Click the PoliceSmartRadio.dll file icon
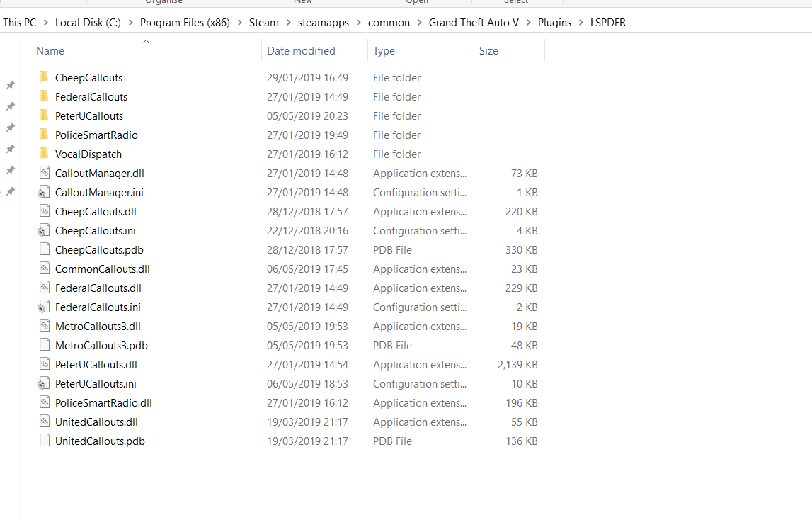The image size is (812, 520). tap(45, 402)
